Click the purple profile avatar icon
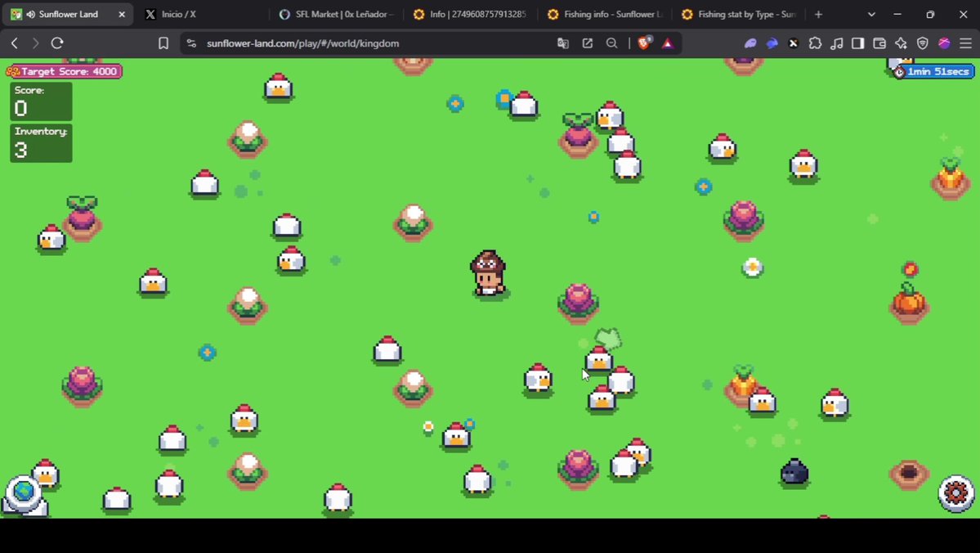 (x=944, y=43)
